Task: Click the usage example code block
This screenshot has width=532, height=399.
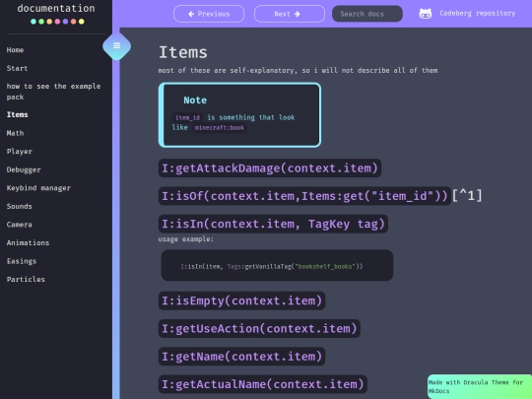Action: click(x=277, y=266)
